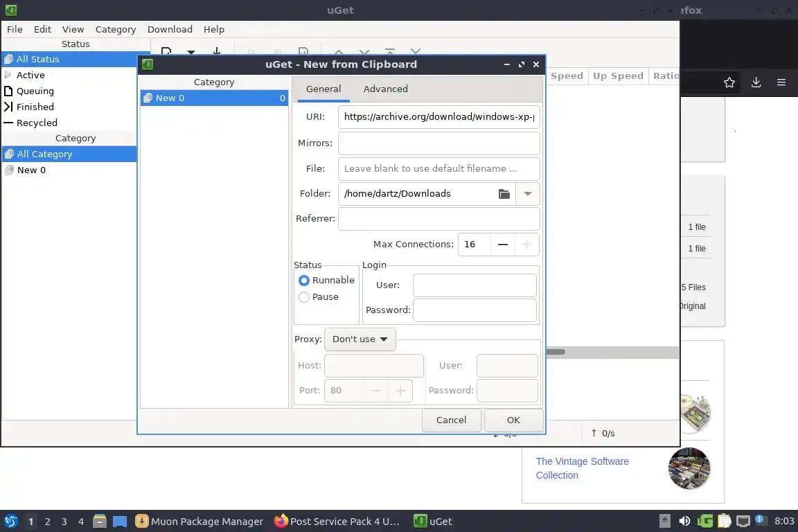Click into the URI input field

(438, 117)
